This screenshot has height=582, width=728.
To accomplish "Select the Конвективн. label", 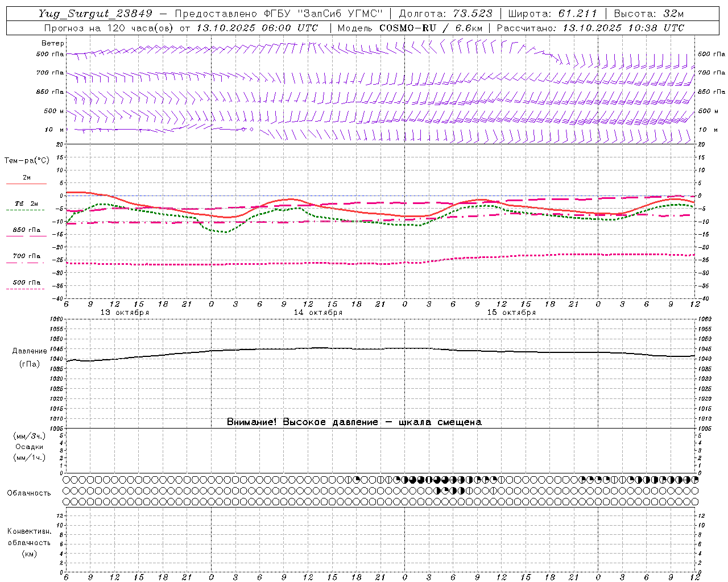I will (x=29, y=531).
